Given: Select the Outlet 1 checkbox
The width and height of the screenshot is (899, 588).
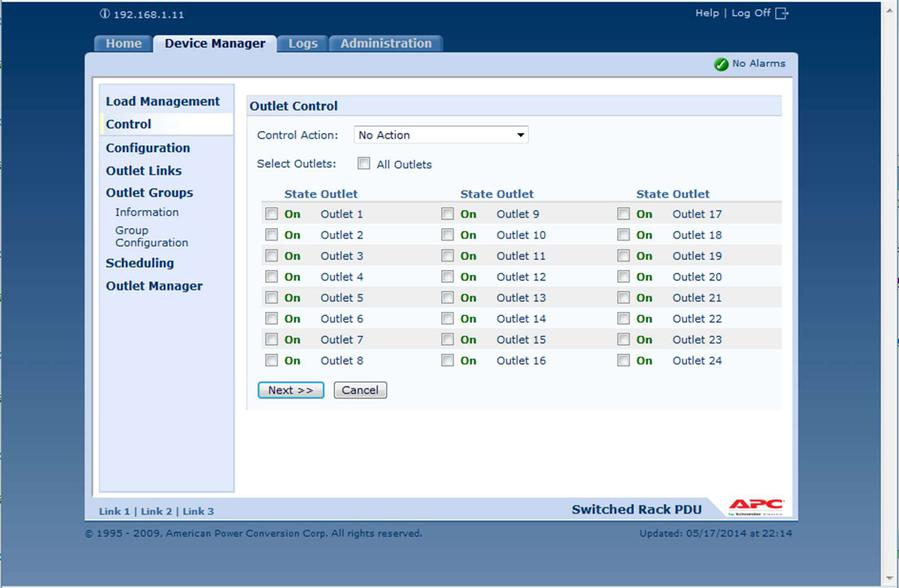Looking at the screenshot, I should (x=271, y=214).
